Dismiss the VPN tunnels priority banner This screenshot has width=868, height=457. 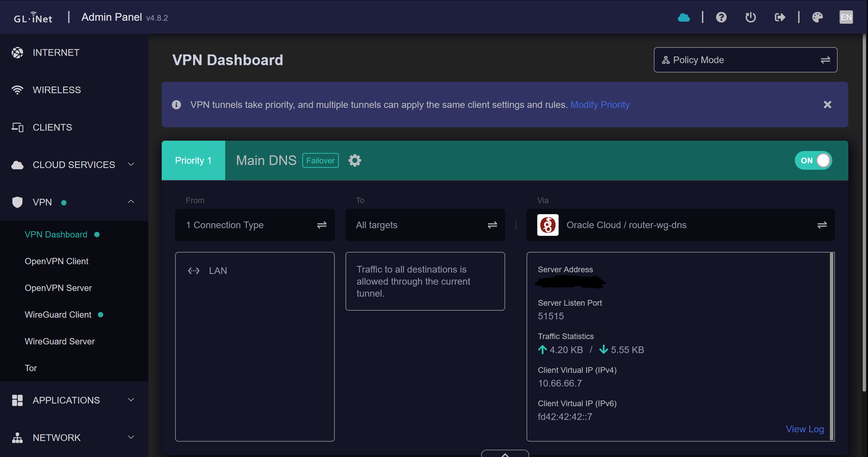pos(827,105)
